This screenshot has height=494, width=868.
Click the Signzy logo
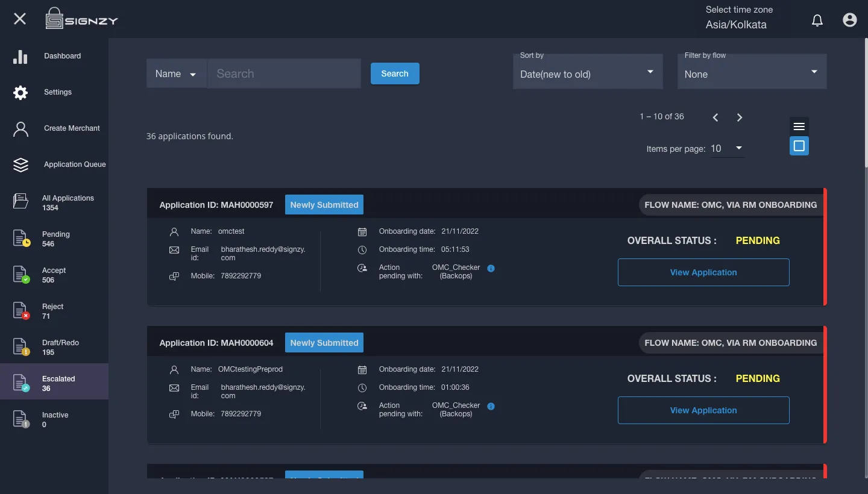click(x=81, y=19)
